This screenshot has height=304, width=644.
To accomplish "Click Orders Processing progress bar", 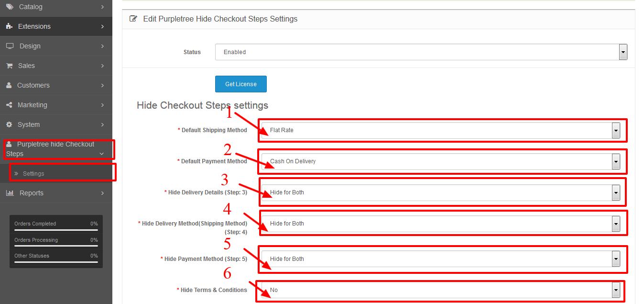I will (56, 246).
